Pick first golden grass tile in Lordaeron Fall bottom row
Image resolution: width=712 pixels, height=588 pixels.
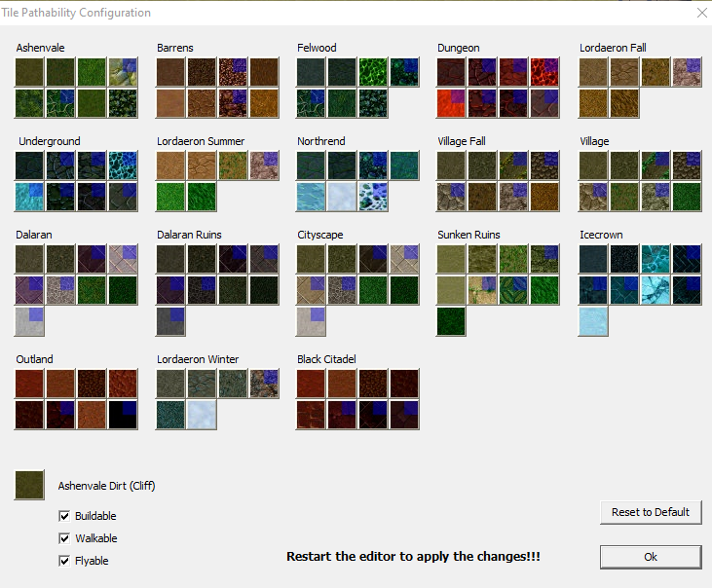593,103
